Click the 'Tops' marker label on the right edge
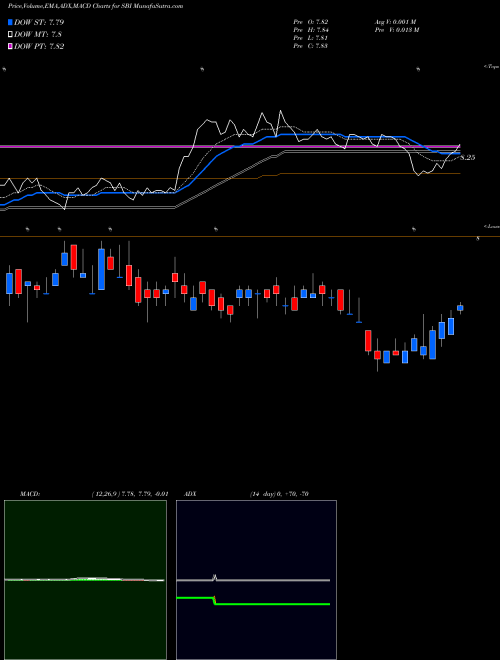Screen dimensions: 500x660 point(492,67)
